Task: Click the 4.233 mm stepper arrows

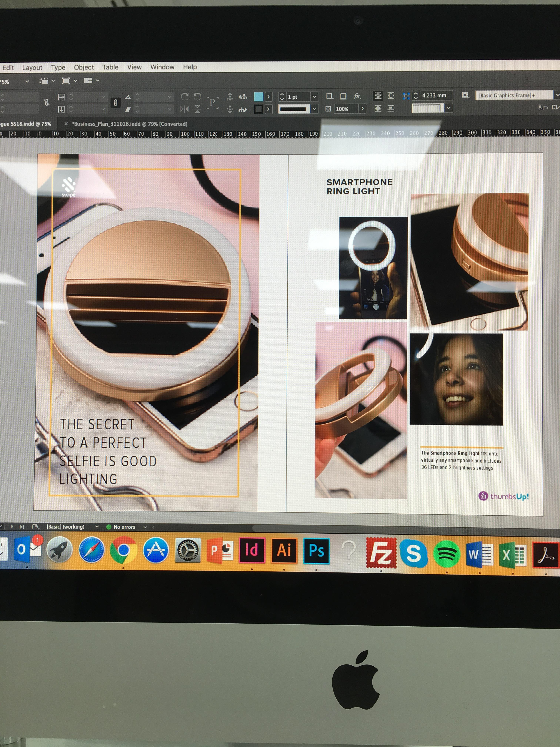Action: tap(416, 96)
